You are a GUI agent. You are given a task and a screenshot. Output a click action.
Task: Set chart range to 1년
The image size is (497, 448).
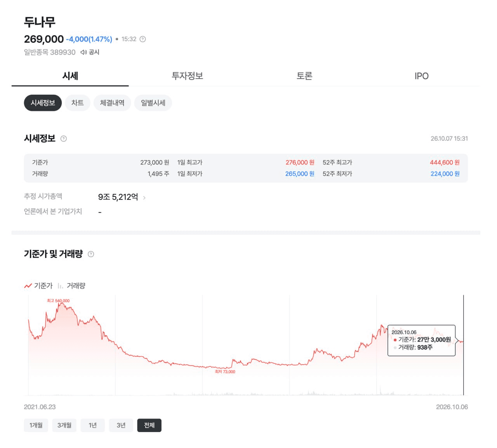[x=92, y=425]
